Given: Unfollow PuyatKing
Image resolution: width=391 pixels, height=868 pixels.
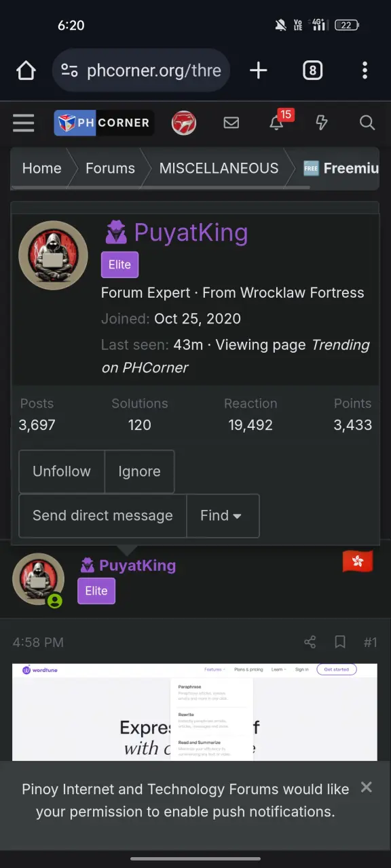Looking at the screenshot, I should (62, 471).
